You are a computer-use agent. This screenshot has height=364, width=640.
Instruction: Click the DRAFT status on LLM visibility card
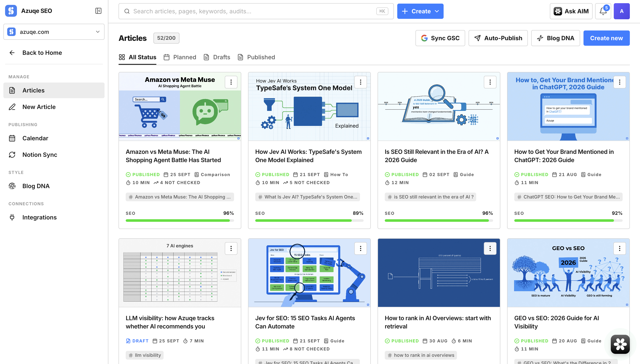137,341
